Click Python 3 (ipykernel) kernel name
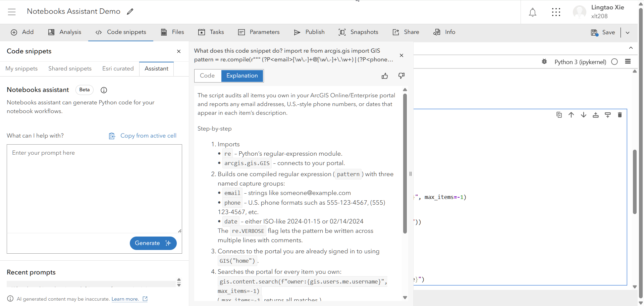The height and width of the screenshot is (306, 644). click(x=580, y=62)
